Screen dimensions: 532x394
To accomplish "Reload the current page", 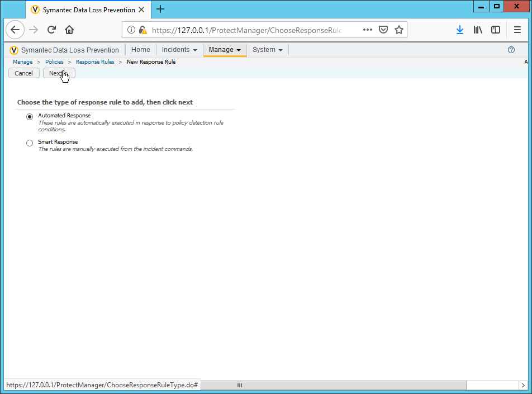I will pos(51,30).
